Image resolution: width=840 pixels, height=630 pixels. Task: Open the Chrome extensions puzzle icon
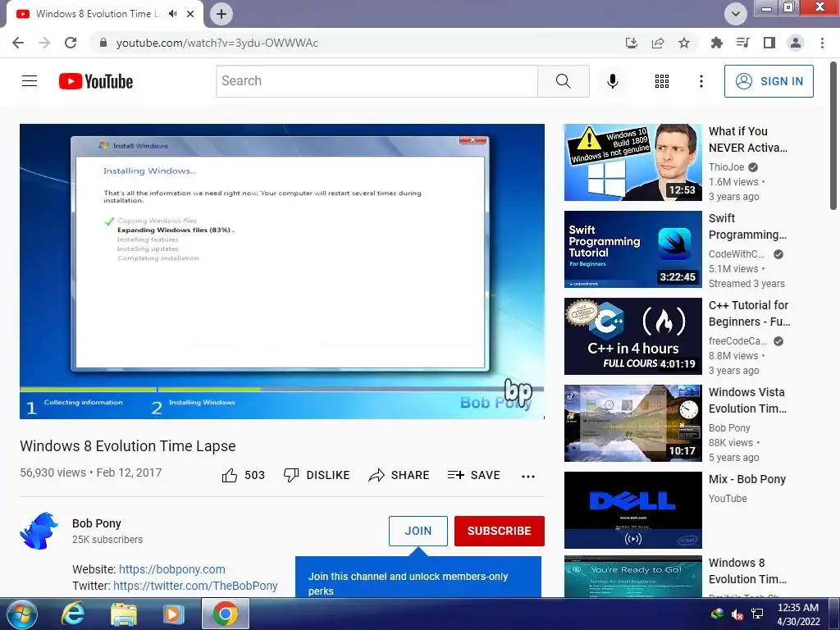[716, 43]
